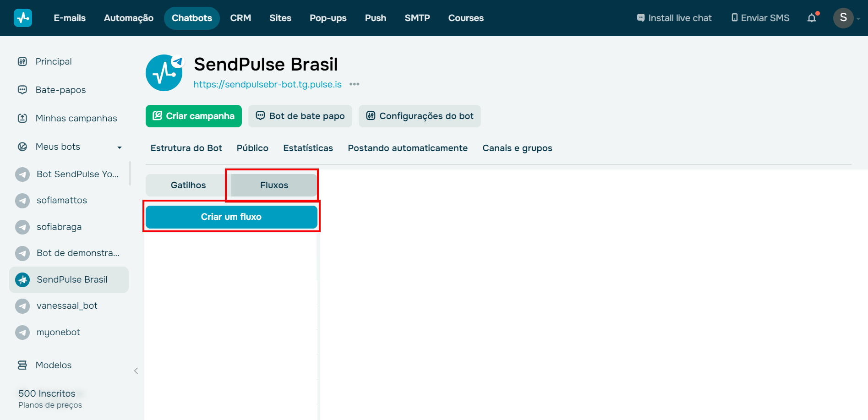Collapse the sidebar with the chevron
Screen dimensions: 868x420
point(136,371)
